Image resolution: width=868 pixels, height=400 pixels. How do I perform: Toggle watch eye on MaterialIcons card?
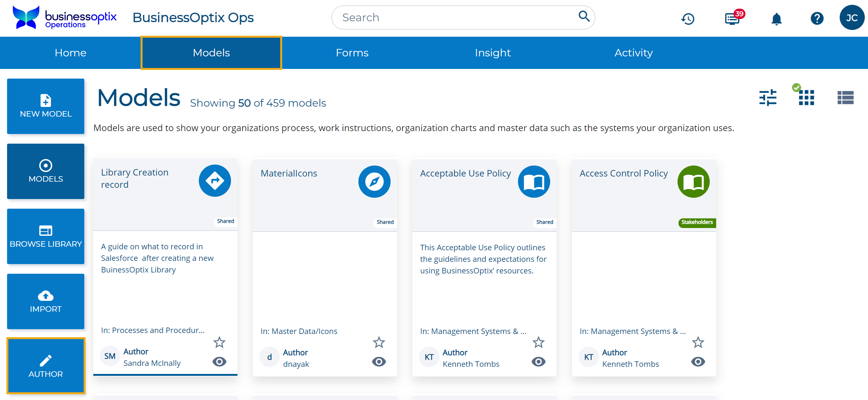coord(379,362)
